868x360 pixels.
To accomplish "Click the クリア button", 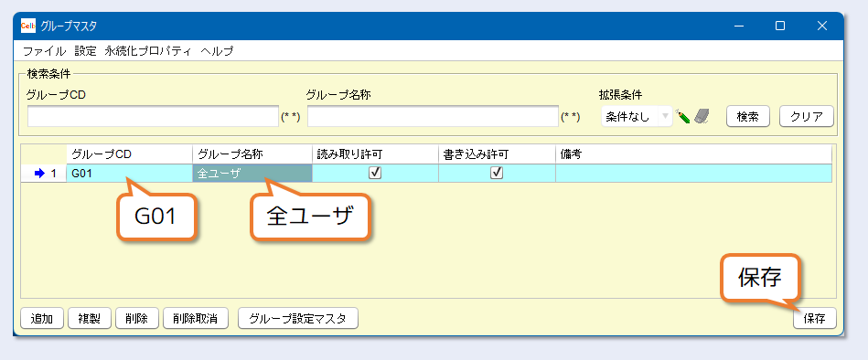I will coord(806,117).
